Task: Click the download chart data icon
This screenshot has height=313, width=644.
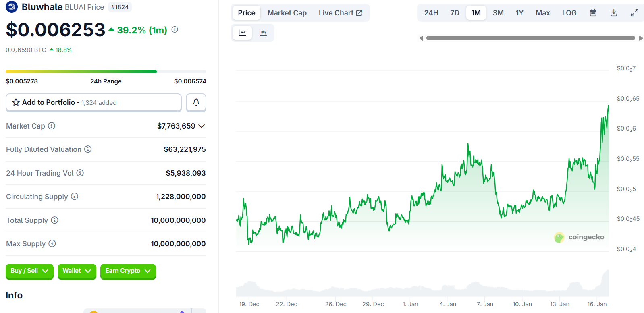Action: point(614,13)
